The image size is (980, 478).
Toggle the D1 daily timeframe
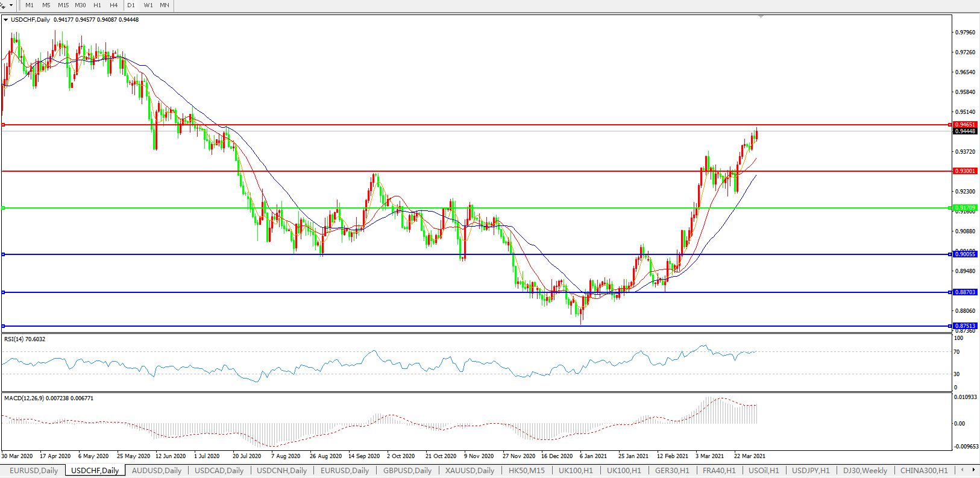tap(131, 5)
